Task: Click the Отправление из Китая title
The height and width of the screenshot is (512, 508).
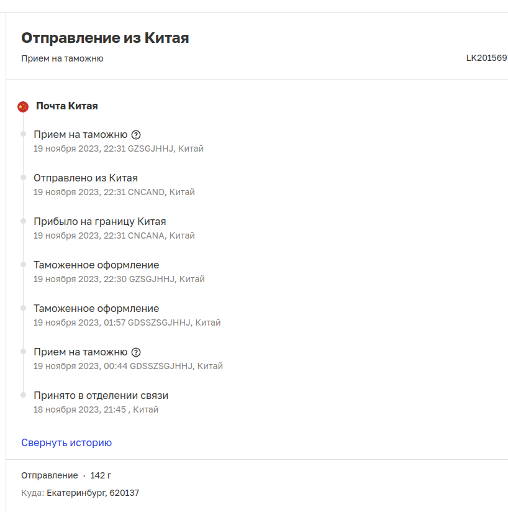Action: [105, 38]
